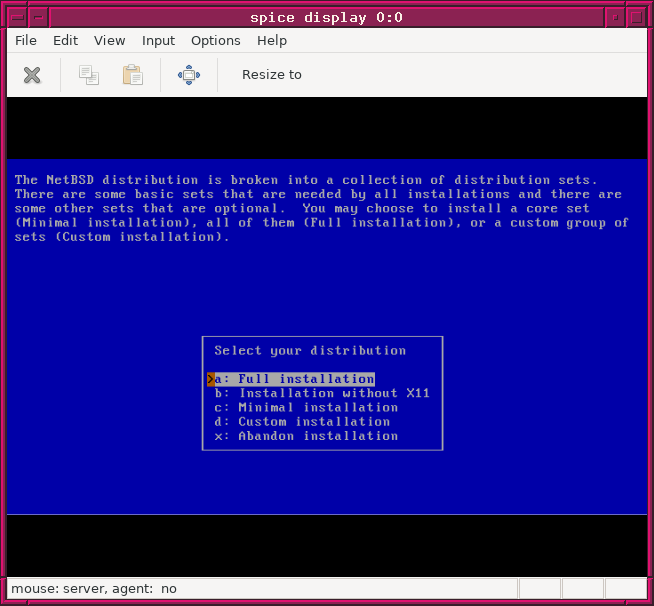
Task: Click the mouse server agent status text
Action: tap(94, 589)
